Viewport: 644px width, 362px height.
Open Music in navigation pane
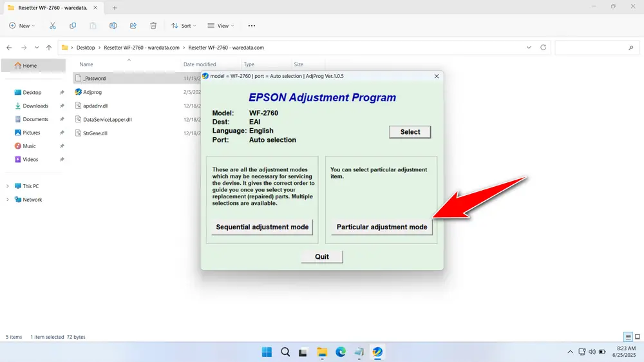coord(29,146)
